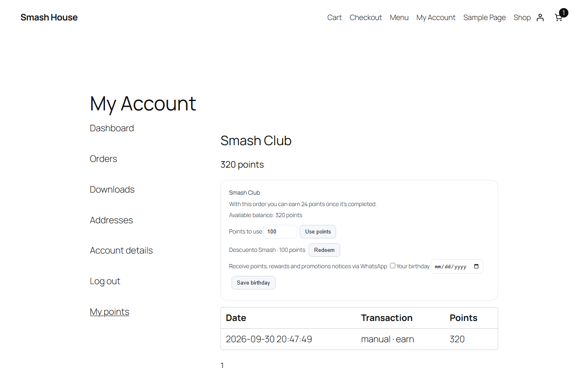Focus the Points to use field
The width and height of the screenshot is (588, 368).
coord(280,231)
